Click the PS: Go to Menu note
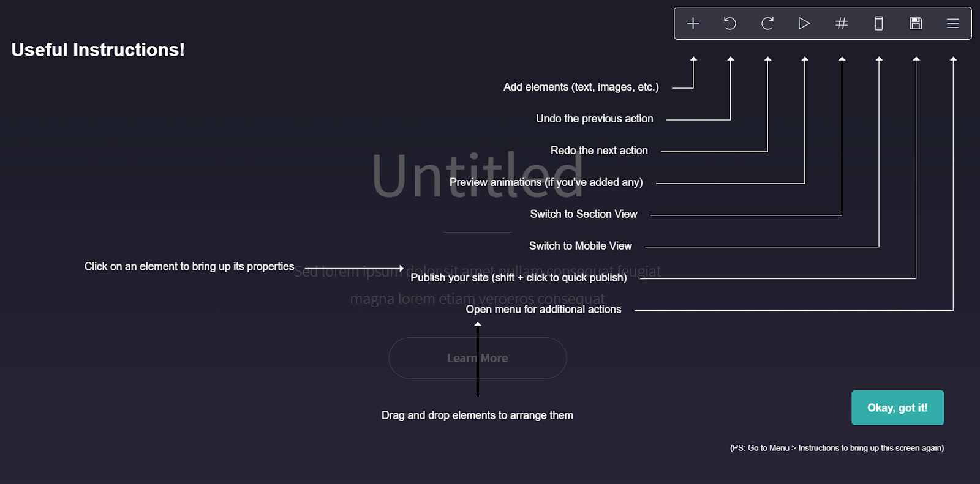980x484 pixels. 837,448
